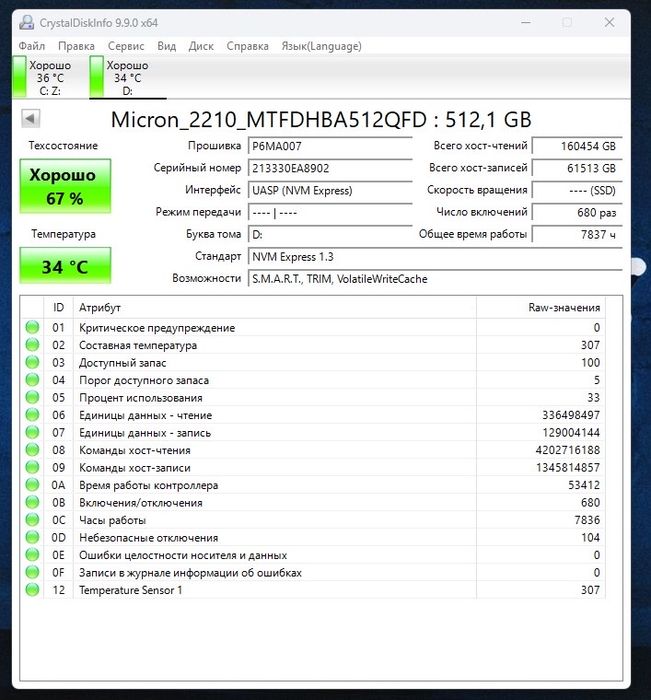Select raw value 104 of unsafe shutdowns
The image size is (651, 700).
pos(590,538)
